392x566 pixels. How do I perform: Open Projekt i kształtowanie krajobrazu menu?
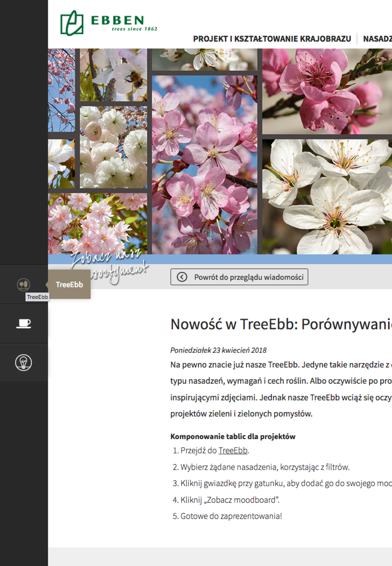point(272,39)
